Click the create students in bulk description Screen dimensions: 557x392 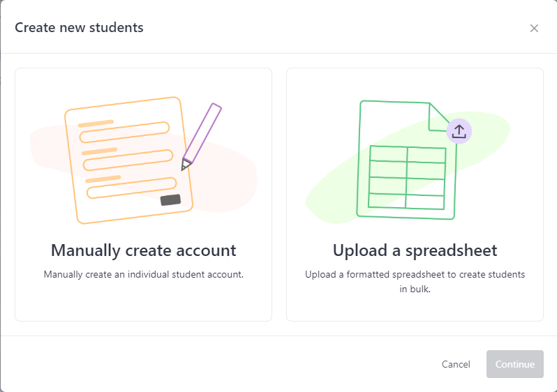pyautogui.click(x=415, y=282)
